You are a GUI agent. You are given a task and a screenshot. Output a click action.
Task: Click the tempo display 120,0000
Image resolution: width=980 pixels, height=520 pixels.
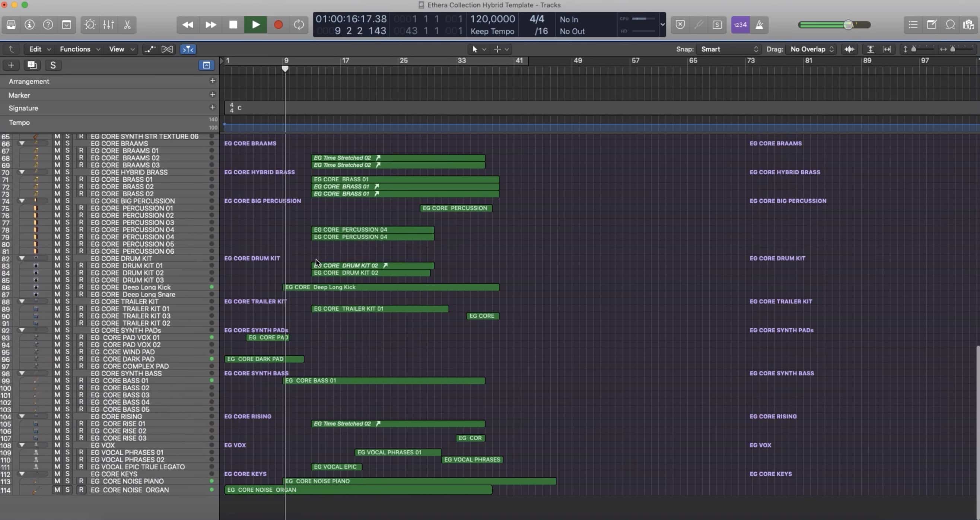(493, 19)
